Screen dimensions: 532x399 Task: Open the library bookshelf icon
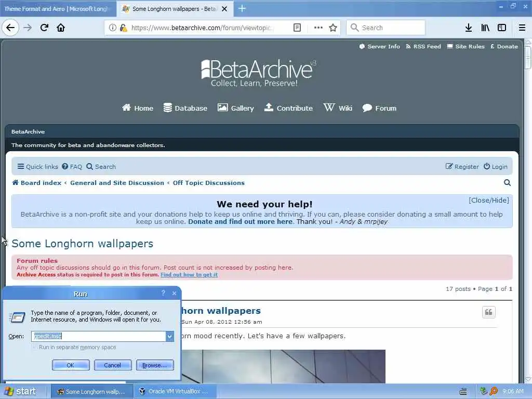pyautogui.click(x=485, y=28)
